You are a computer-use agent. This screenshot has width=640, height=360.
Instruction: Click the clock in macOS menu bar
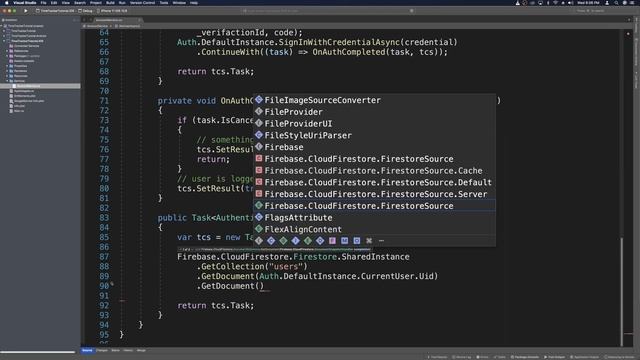pyautogui.click(x=588, y=3)
